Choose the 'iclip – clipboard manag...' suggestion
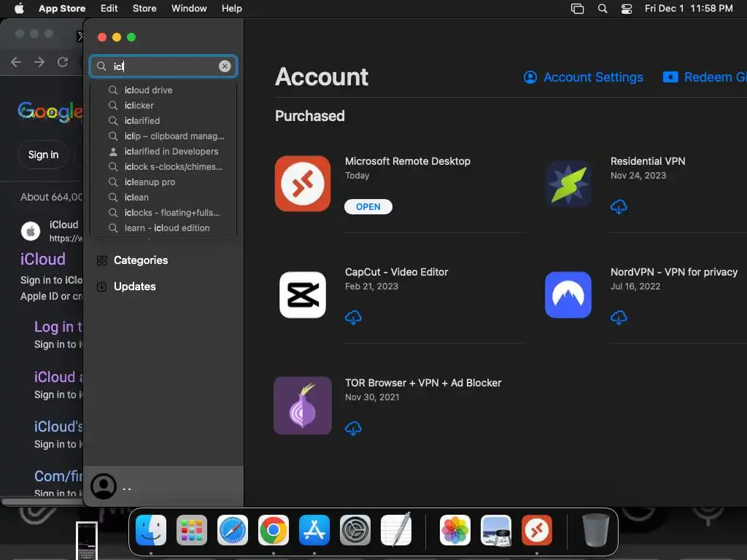The width and height of the screenshot is (747, 560). click(x=163, y=136)
